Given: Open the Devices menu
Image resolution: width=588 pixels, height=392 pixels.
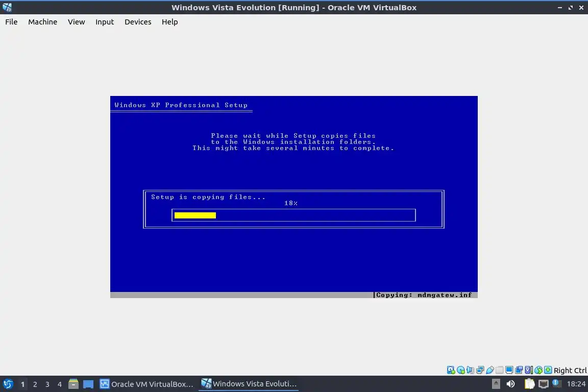Looking at the screenshot, I should click(138, 22).
